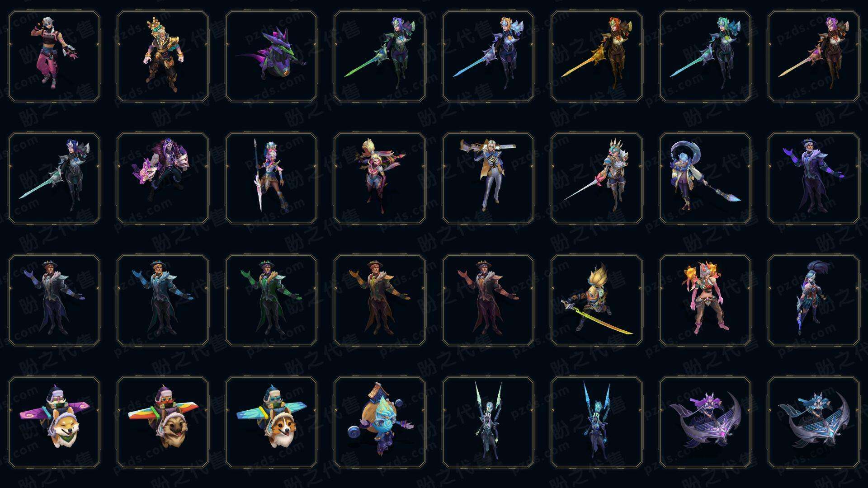Open the blue creature carrying birdhouse
Image resolution: width=868 pixels, height=488 pixels.
coord(380,422)
